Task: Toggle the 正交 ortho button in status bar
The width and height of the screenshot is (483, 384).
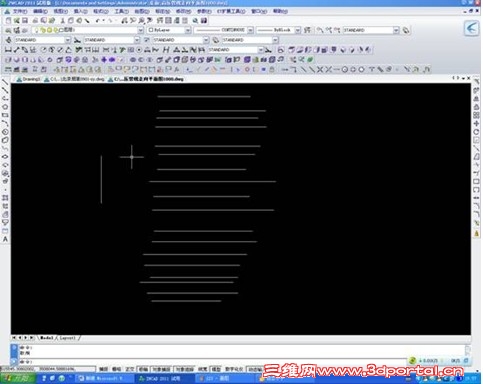Action: (x=130, y=369)
